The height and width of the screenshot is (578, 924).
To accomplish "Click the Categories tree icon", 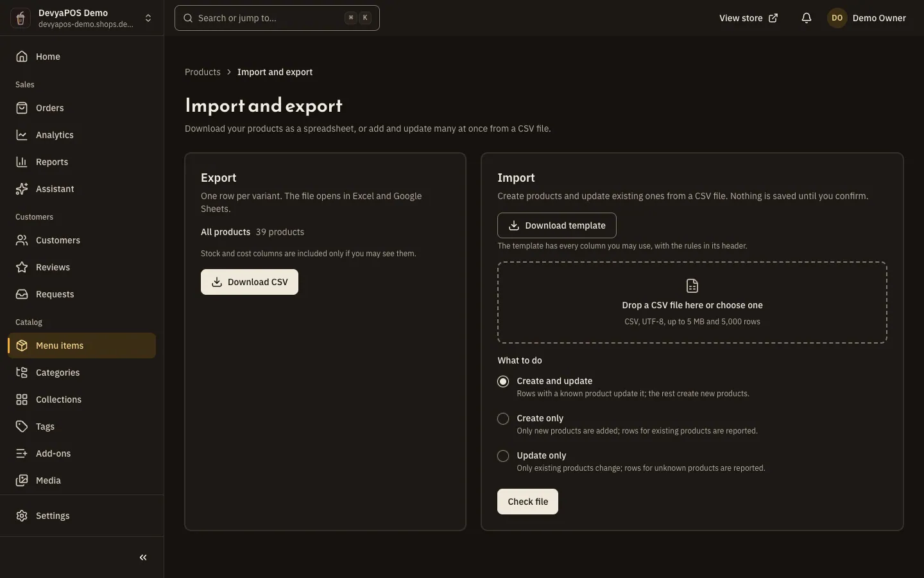I will [22, 372].
